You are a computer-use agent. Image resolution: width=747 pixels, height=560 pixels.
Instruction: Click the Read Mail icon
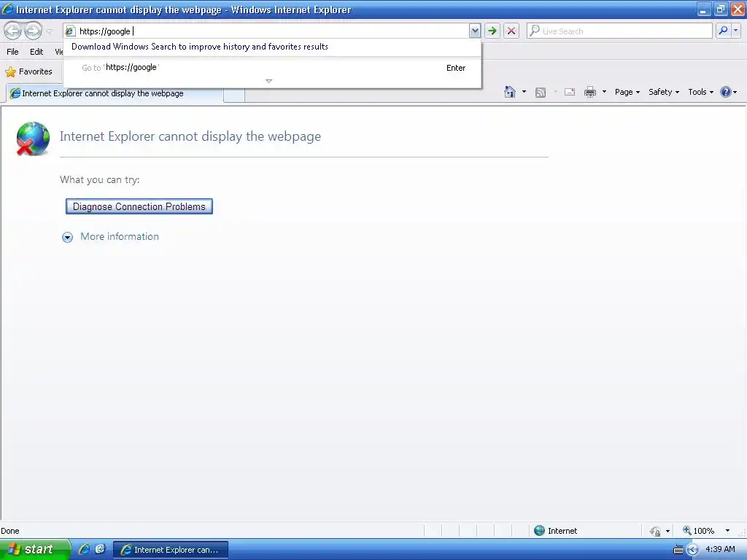point(570,92)
